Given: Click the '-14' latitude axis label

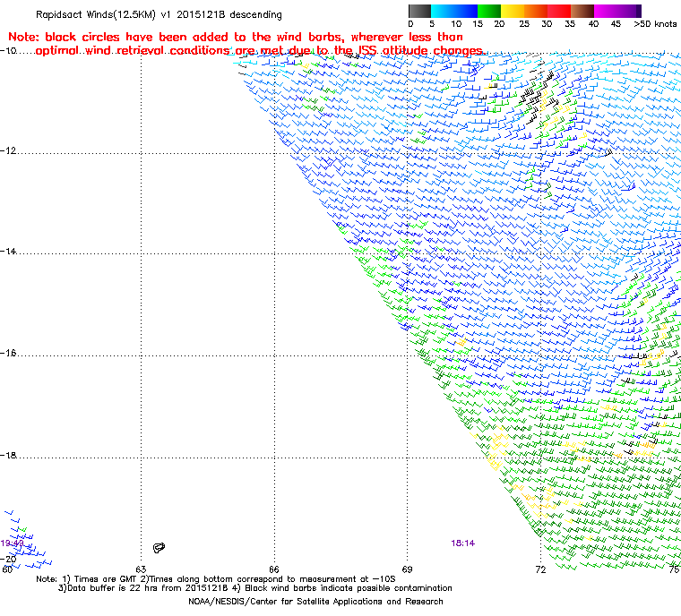Looking at the screenshot, I should [x=8, y=252].
